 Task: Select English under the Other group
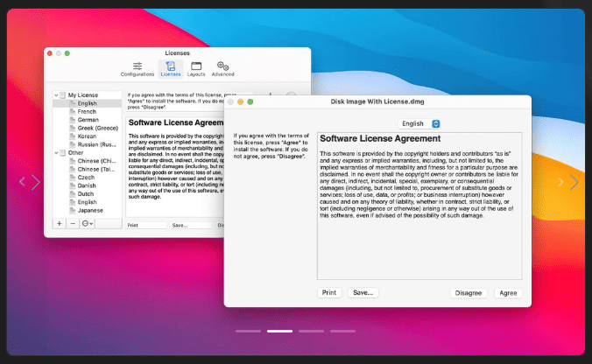[88, 202]
